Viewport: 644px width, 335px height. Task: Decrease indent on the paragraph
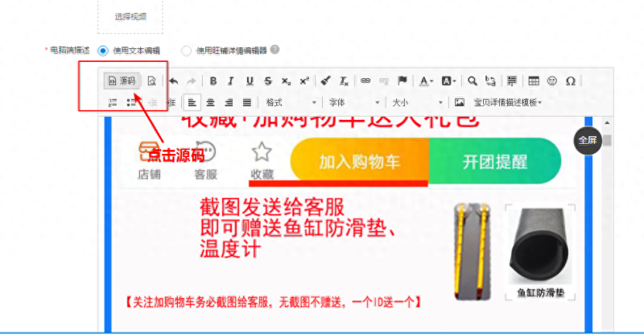[x=153, y=103]
